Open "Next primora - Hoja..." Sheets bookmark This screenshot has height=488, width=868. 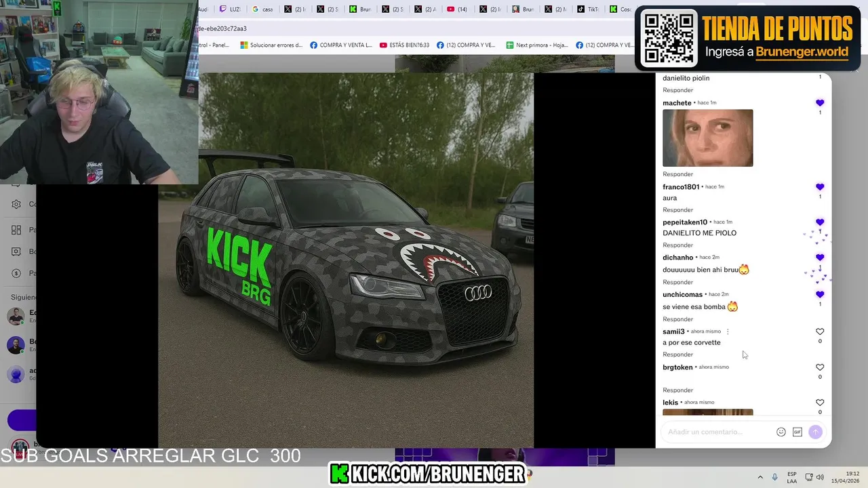537,45
